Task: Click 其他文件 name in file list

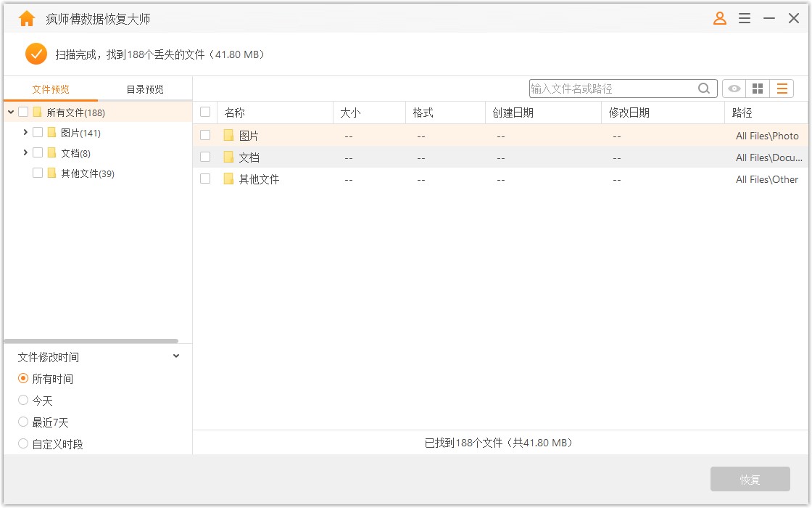Action: (259, 179)
